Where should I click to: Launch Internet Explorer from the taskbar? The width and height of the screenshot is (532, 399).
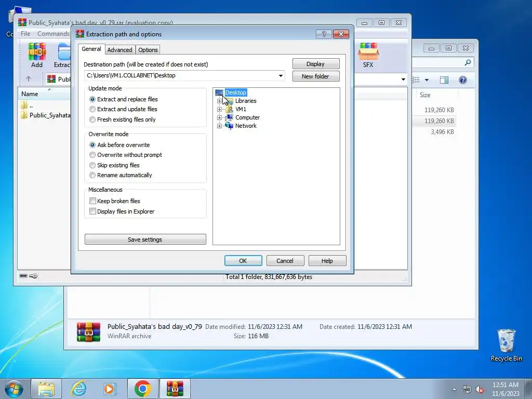(x=78, y=389)
